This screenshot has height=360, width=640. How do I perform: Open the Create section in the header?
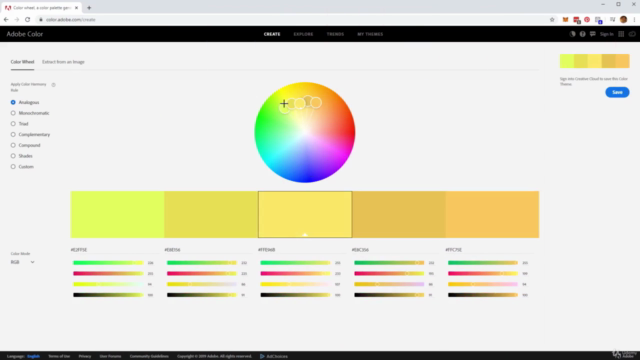[x=272, y=34]
